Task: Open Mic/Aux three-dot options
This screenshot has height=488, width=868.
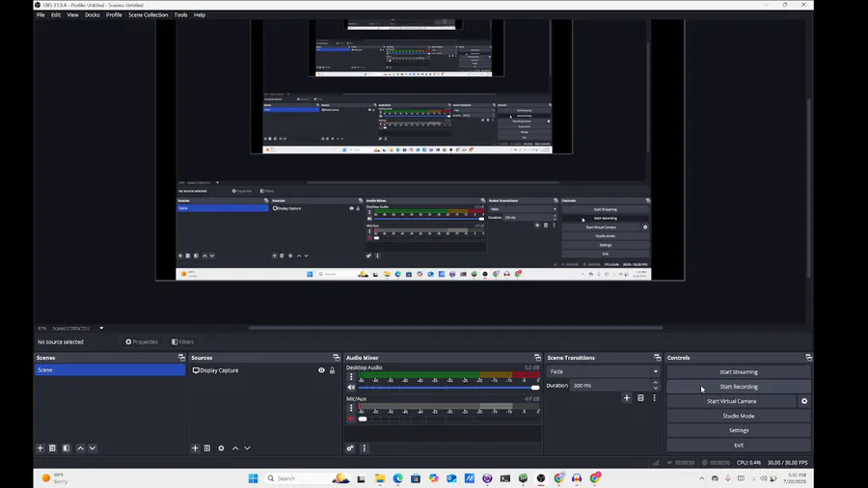Action: coord(351,408)
